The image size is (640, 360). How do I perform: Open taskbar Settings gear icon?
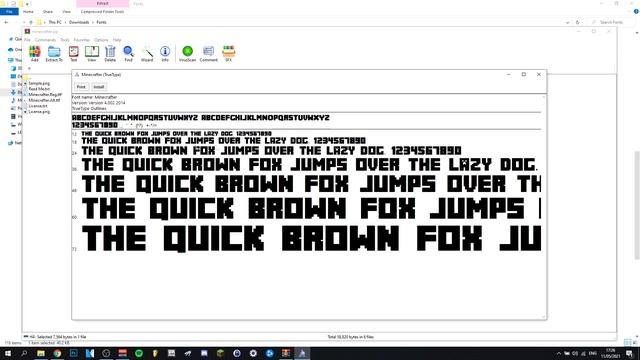tap(253, 353)
